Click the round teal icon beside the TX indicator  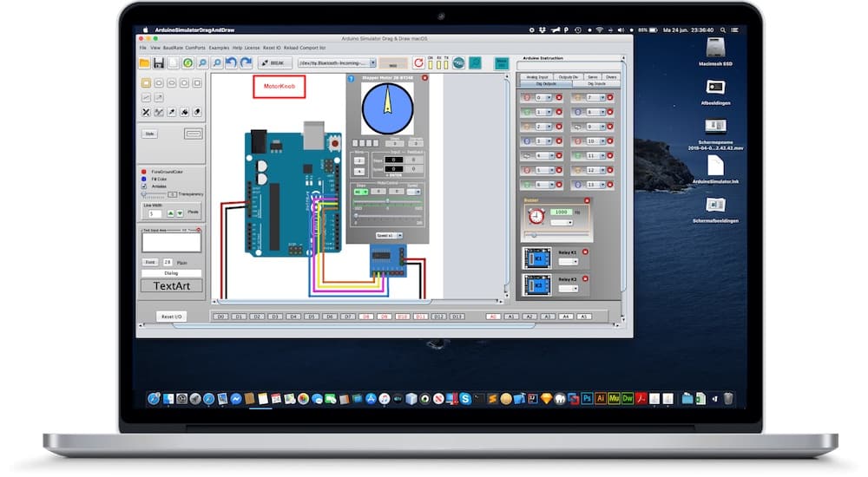pyautogui.click(x=458, y=63)
